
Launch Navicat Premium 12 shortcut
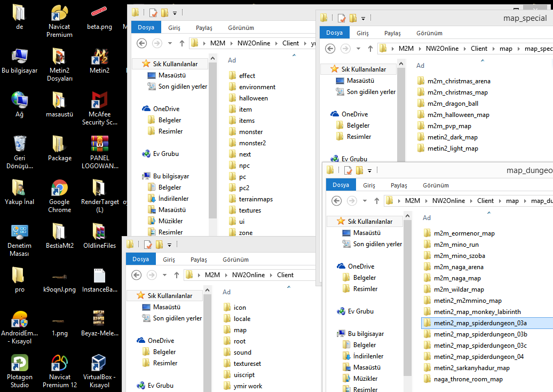59,372
